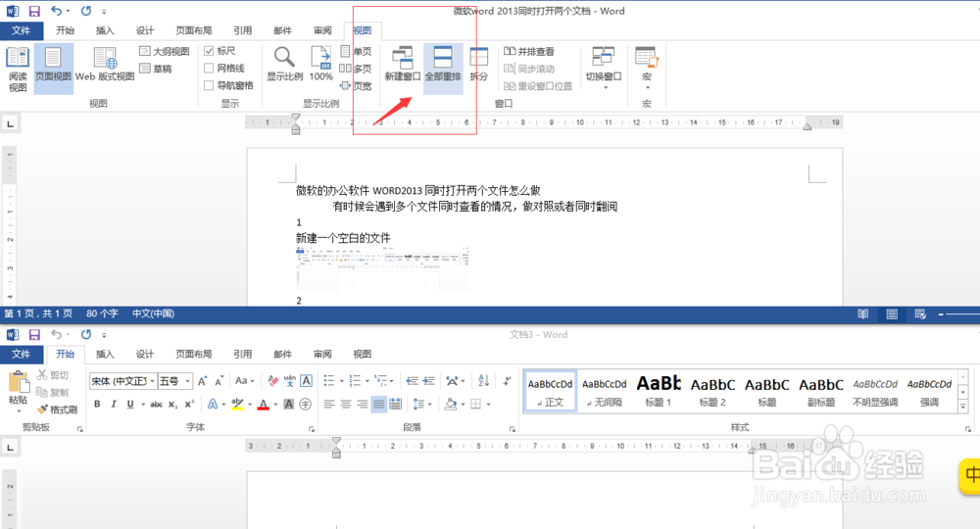Open File tab in the top window
This screenshot has width=980, height=529.
(x=22, y=30)
